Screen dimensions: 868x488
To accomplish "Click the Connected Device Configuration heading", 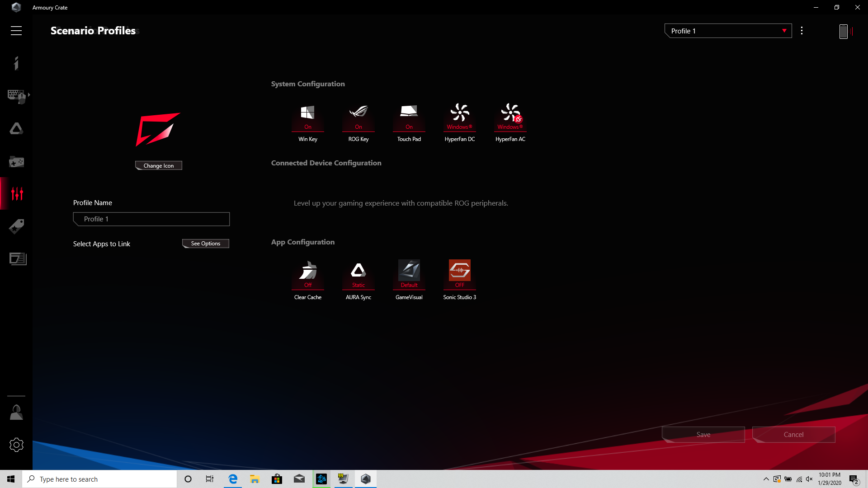I will [x=326, y=163].
